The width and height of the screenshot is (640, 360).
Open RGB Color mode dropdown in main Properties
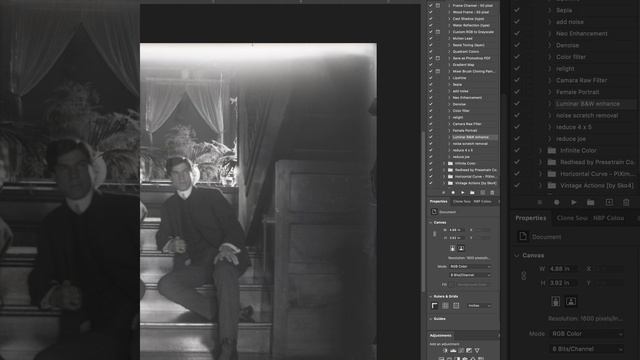[x=470, y=267]
